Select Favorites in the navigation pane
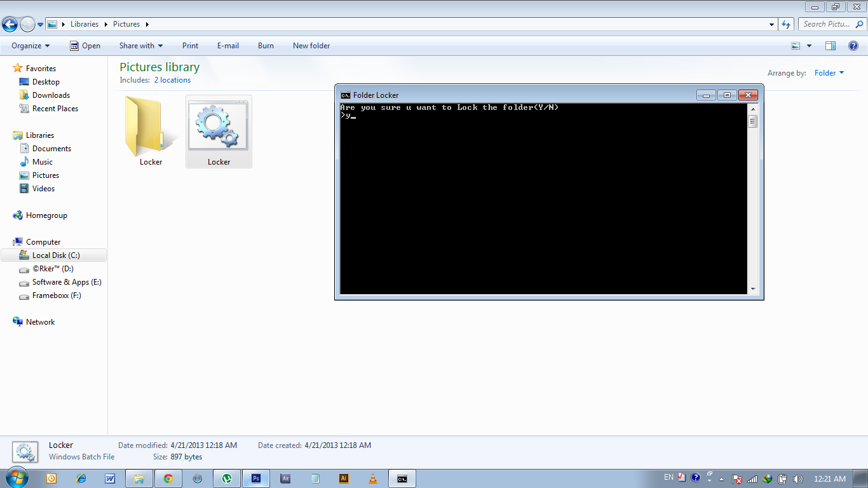 [x=41, y=69]
